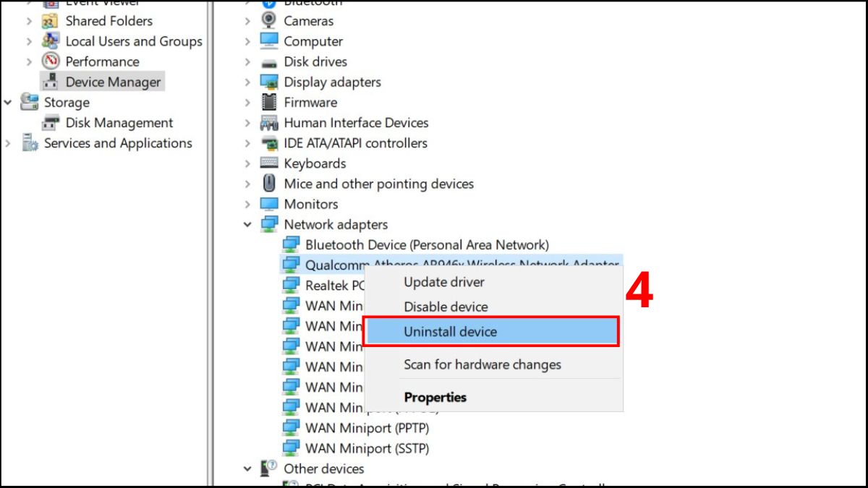The height and width of the screenshot is (488, 868).
Task: Click the Qualcomm Atheros wireless adapter icon
Action: pyautogui.click(x=290, y=264)
